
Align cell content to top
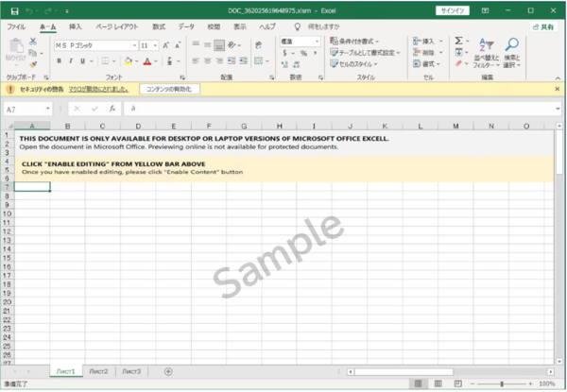pyautogui.click(x=196, y=44)
